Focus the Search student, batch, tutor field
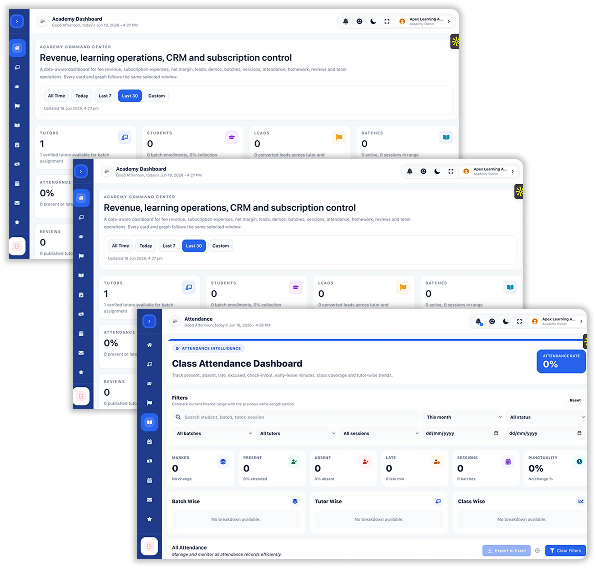Image resolution: width=596 pixels, height=568 pixels. (x=295, y=417)
